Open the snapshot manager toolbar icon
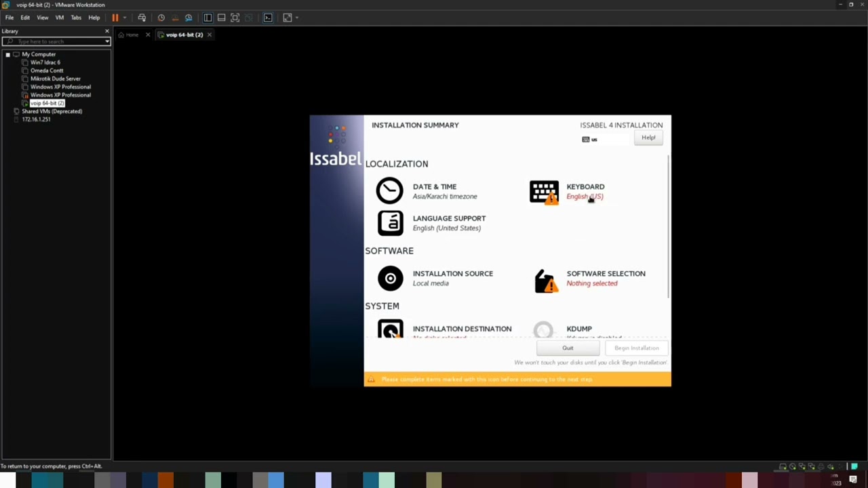868x488 pixels. click(189, 18)
